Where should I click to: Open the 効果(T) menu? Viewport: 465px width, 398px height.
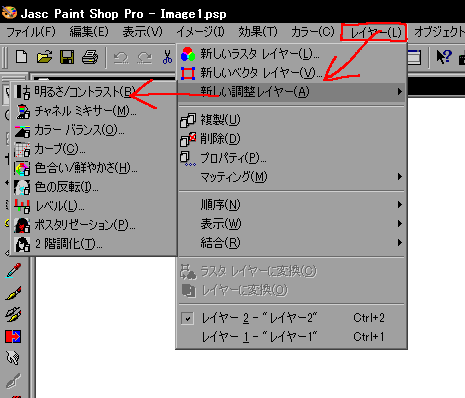(258, 32)
